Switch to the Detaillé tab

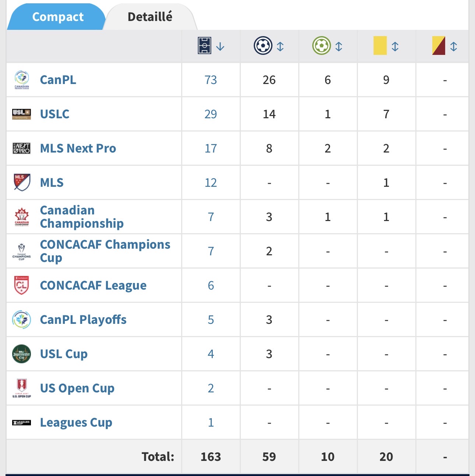pyautogui.click(x=150, y=17)
